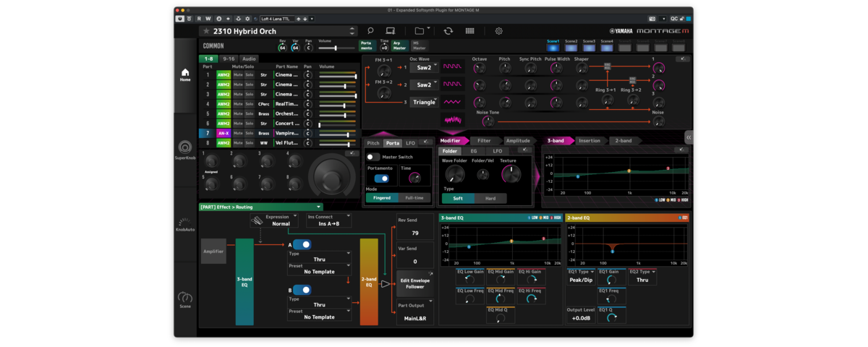Toggle the MS Master button

418,46
